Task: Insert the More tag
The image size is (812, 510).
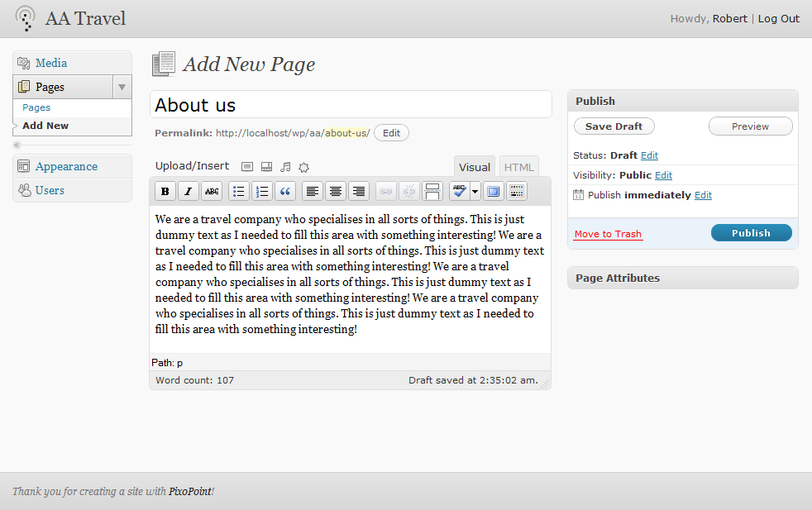Action: [x=432, y=191]
